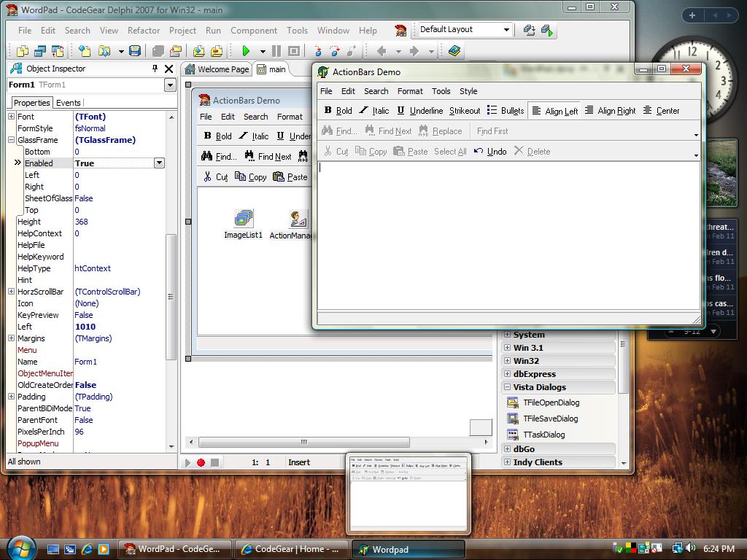The width and height of the screenshot is (747, 560).
Task: Expand the HorzScrollBar property
Action: pyautogui.click(x=12, y=291)
